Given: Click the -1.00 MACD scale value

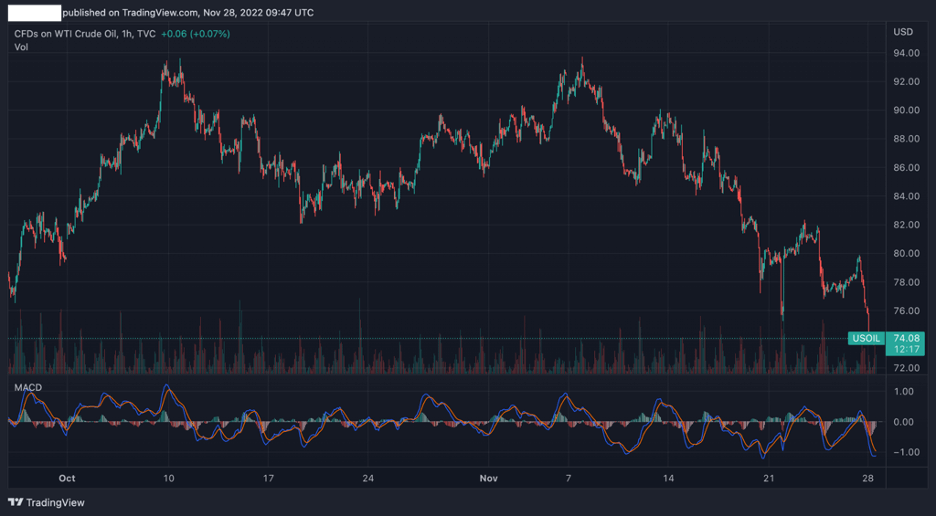Looking at the screenshot, I should tap(904, 453).
